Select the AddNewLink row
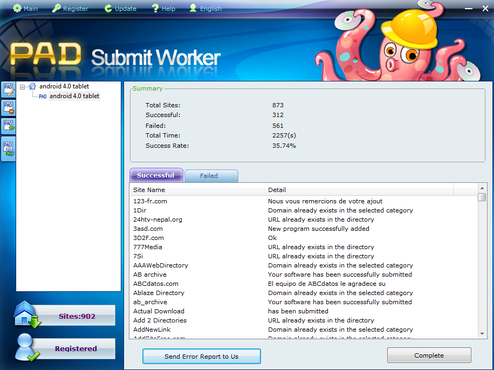This screenshot has height=370, width=494. (304, 329)
